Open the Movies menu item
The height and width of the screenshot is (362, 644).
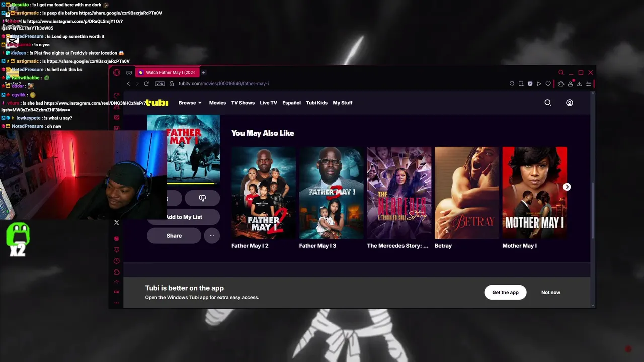(217, 103)
